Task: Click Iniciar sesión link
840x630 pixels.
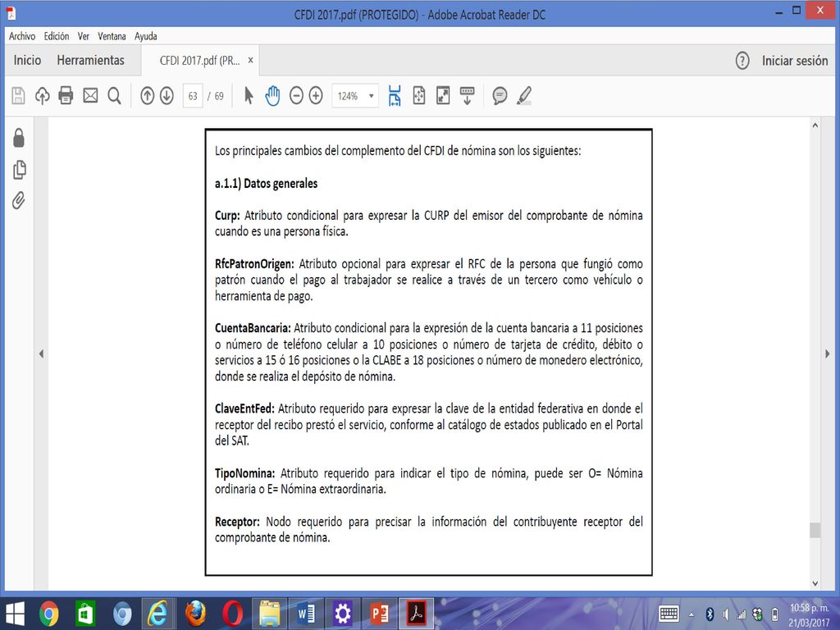Action: [x=795, y=61]
